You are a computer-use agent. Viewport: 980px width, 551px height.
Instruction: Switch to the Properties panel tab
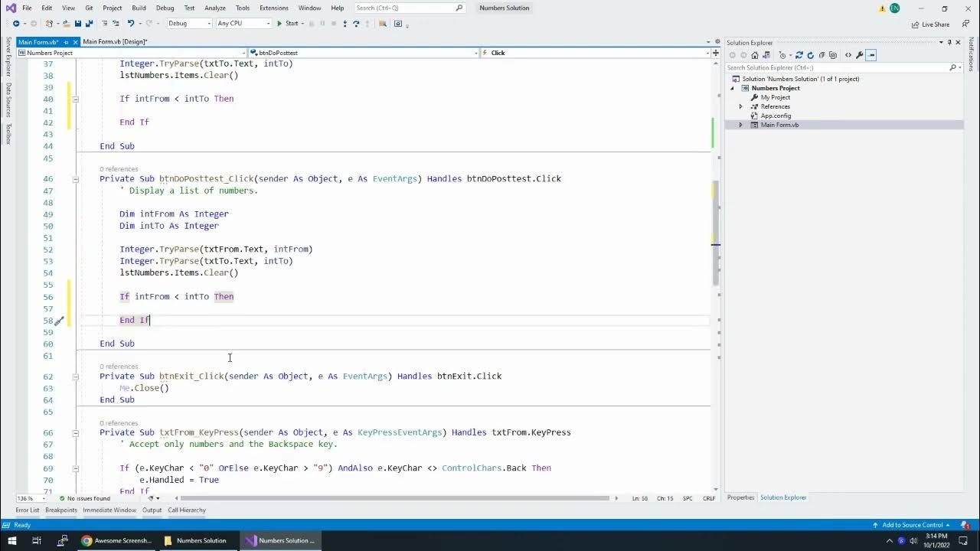tap(740, 497)
